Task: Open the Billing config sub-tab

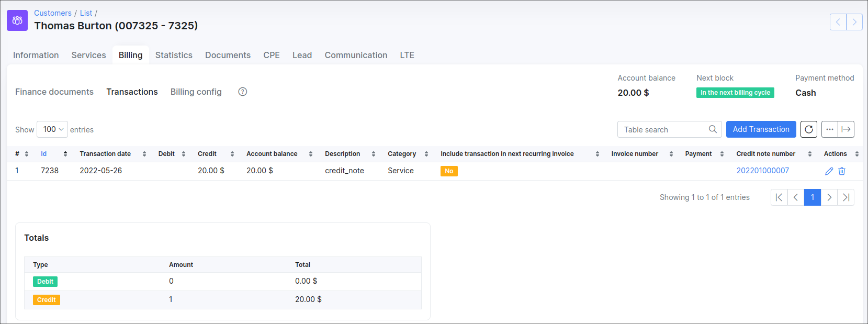Action: point(196,92)
